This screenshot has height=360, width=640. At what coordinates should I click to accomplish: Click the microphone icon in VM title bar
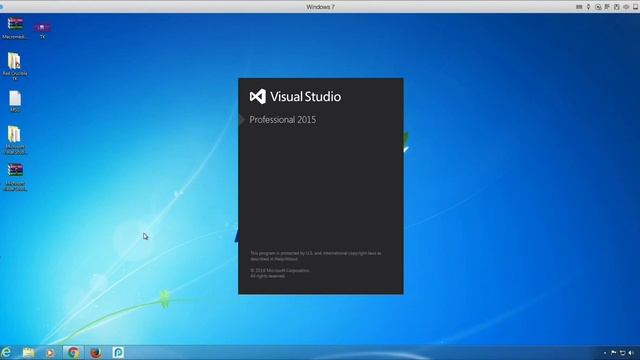pos(588,7)
